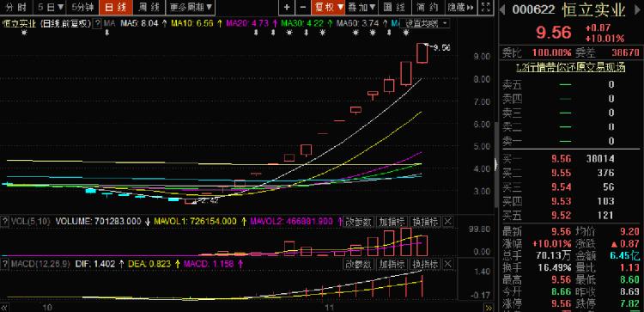Open help for VOL indicator
644x312 pixels.
pyautogui.click(x=4, y=222)
